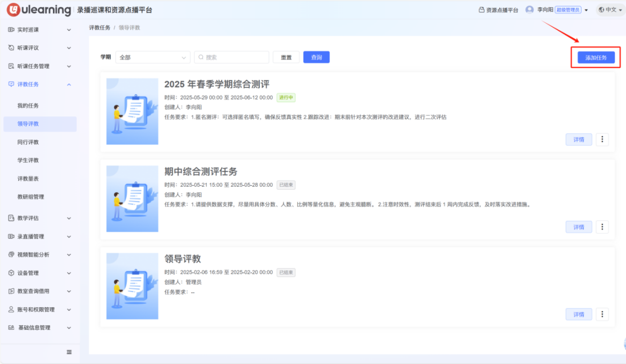Open more options for 2025年春季学期综合测评

(602, 140)
